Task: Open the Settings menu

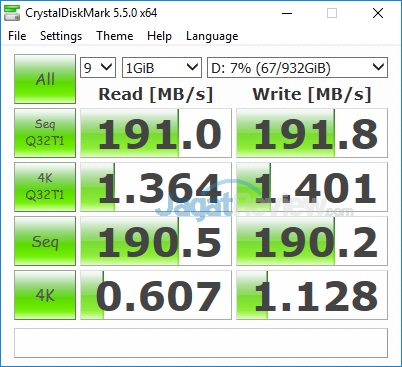Action: click(x=61, y=36)
